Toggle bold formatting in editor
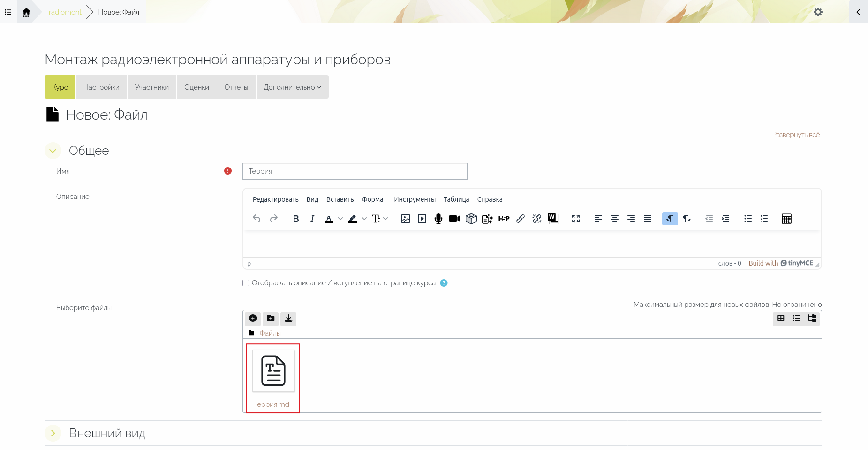Screen dimensions: 868x450 (296, 219)
